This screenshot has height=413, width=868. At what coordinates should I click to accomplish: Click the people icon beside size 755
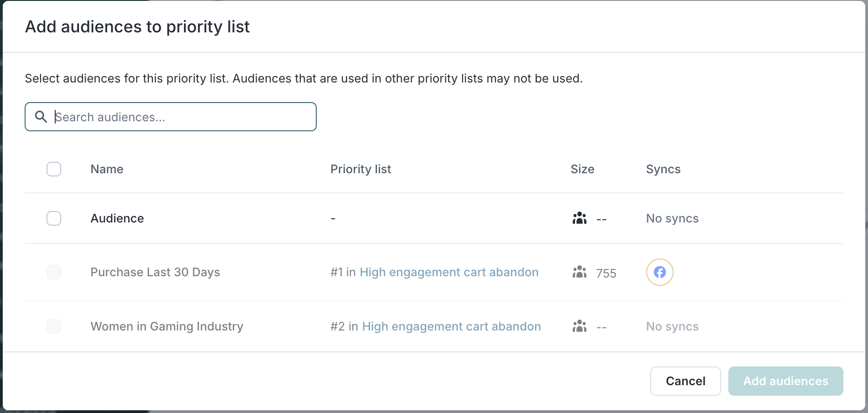(x=579, y=272)
